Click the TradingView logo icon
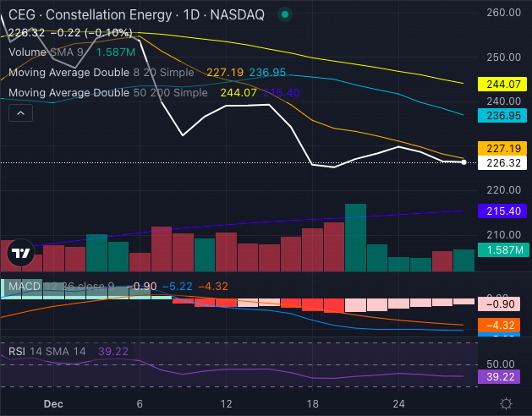Image resolution: width=532 pixels, height=416 pixels. point(20,253)
